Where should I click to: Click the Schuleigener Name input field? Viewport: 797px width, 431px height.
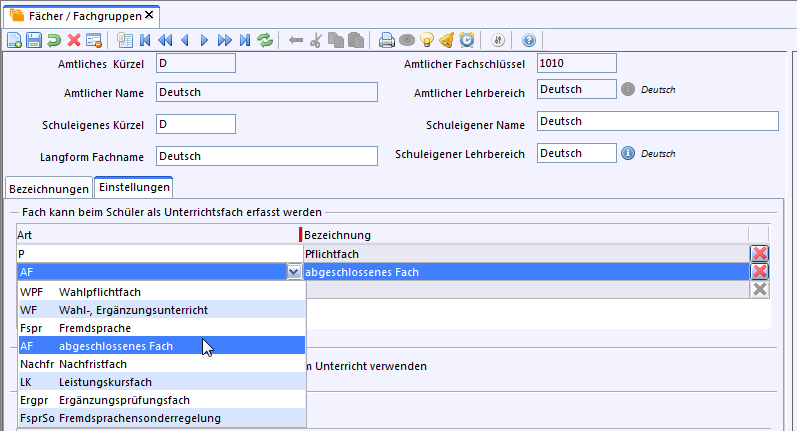pyautogui.click(x=657, y=121)
